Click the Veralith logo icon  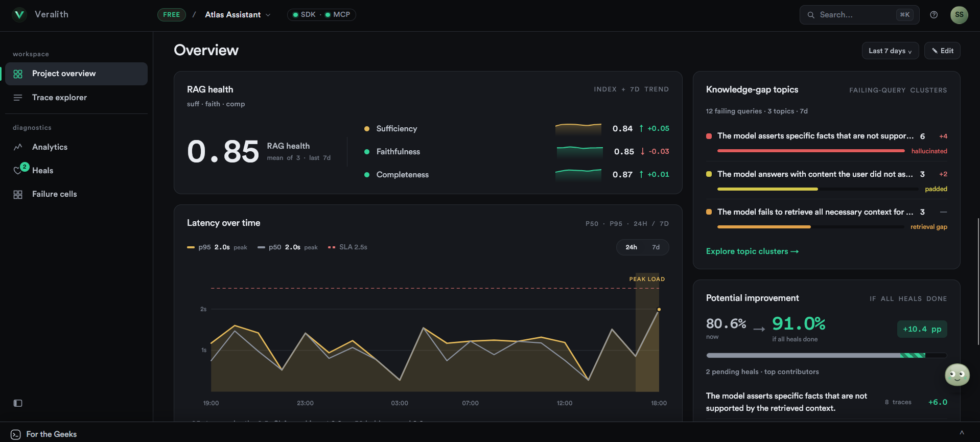(x=19, y=15)
